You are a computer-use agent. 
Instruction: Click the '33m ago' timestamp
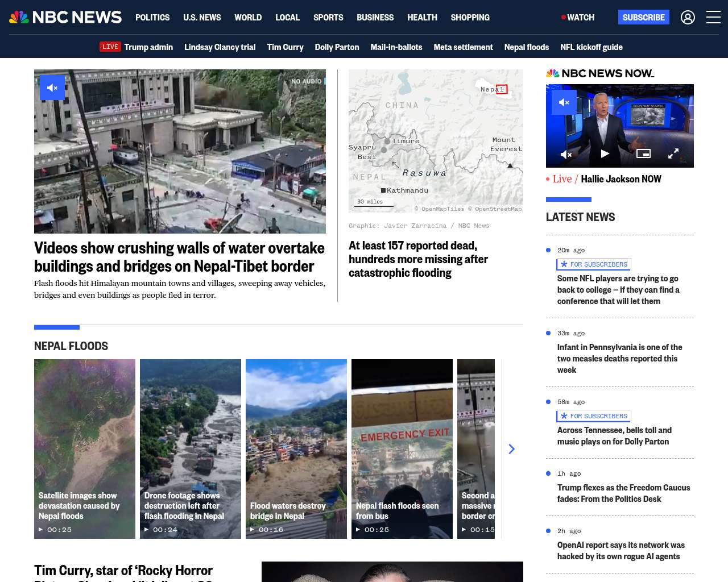pyautogui.click(x=571, y=333)
